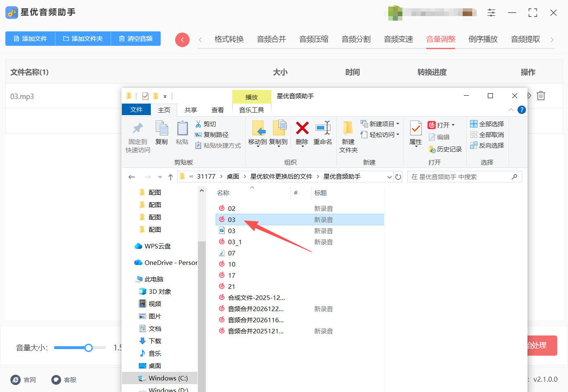Click the 粘贴 clipboard button
This screenshot has height=392, width=568.
(182, 133)
